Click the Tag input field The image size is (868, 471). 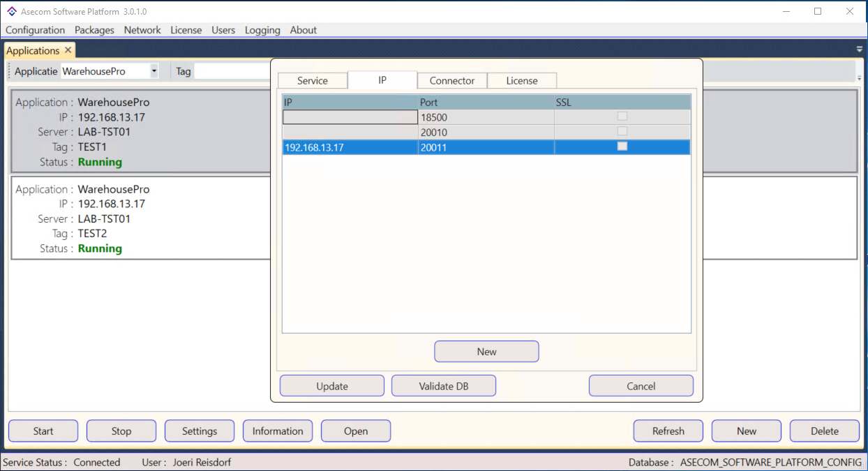(x=232, y=71)
